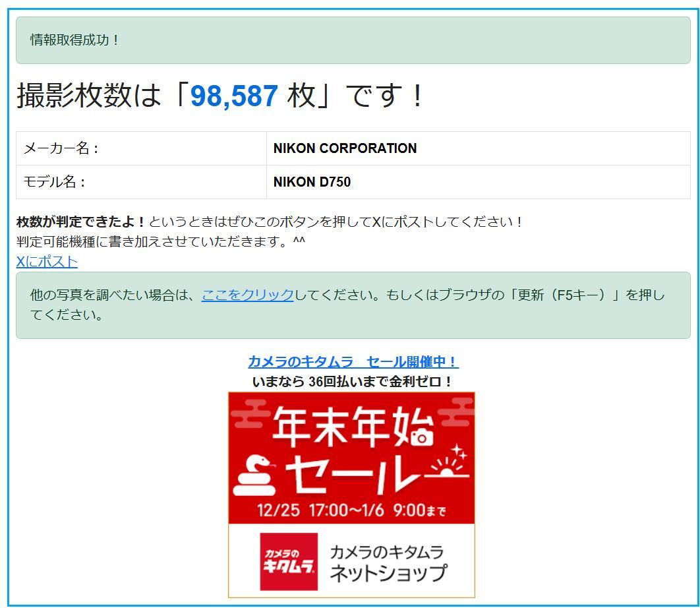Click the 'いまなら 36回払いまで金利ゼロ！' text
700x608 pixels.
[353, 382]
